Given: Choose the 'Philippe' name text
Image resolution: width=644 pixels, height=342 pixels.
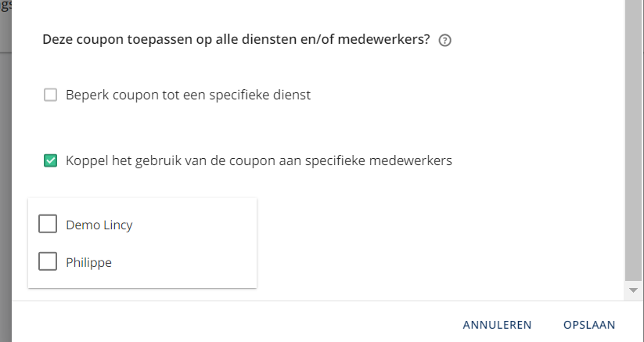Looking at the screenshot, I should 88,262.
